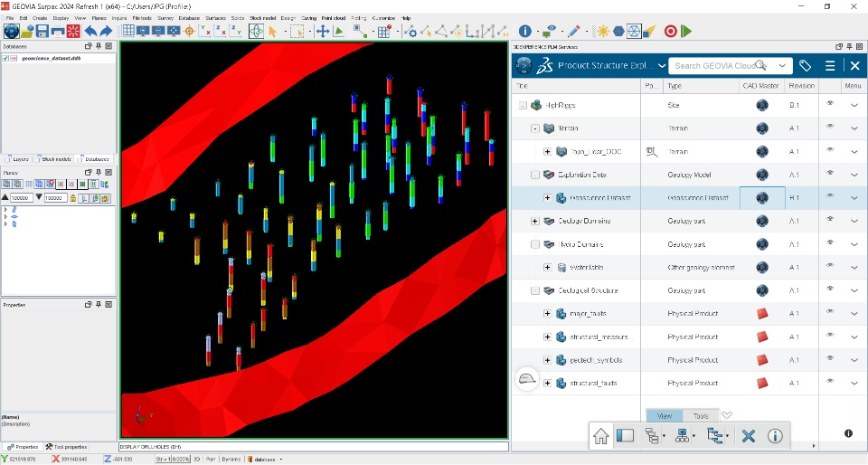
Task: Click the padlock icon in Planes panel
Action: 72,197
